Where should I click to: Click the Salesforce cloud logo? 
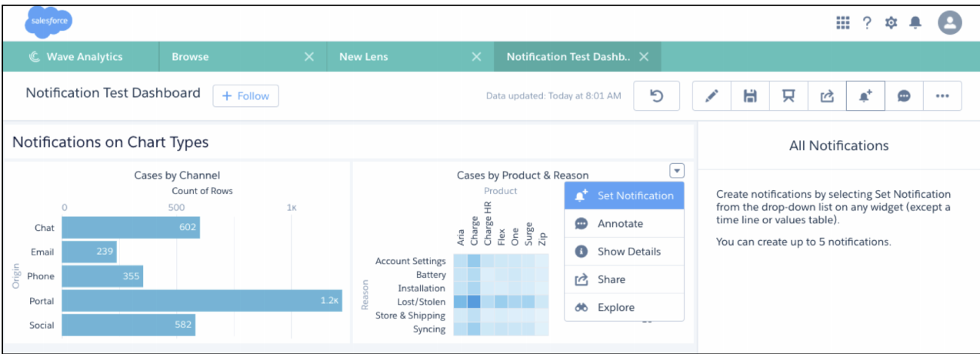[48, 23]
